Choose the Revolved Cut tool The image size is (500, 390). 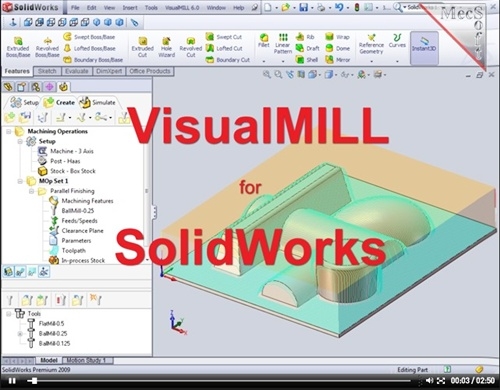(x=191, y=47)
